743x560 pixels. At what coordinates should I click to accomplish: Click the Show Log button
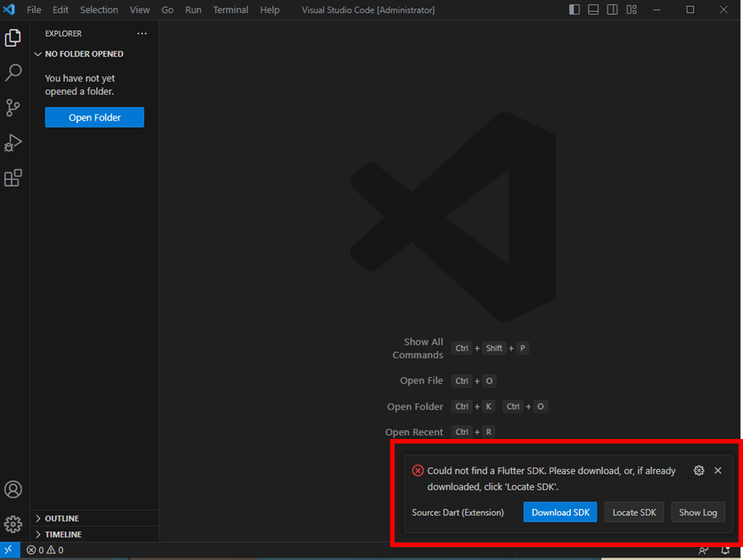coord(698,512)
